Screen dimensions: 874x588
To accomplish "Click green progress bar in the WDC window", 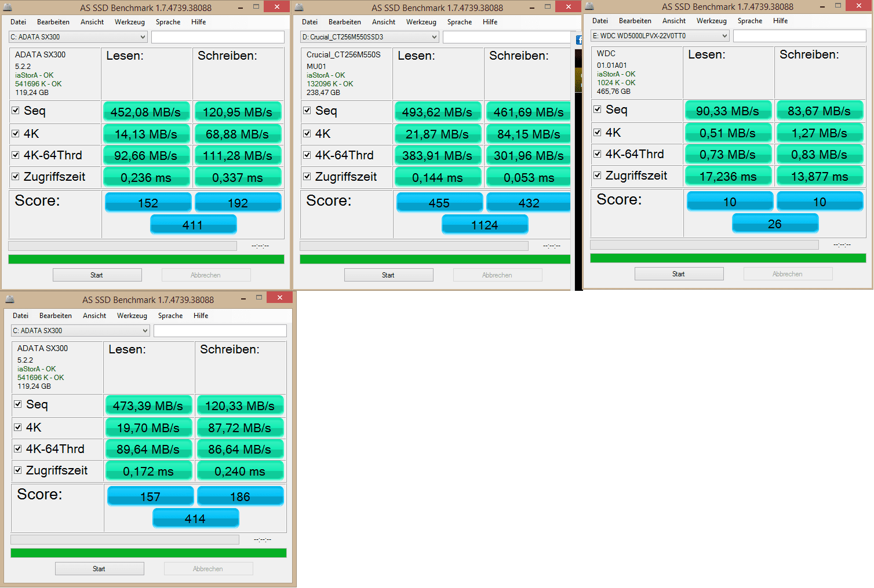I will tap(728, 258).
